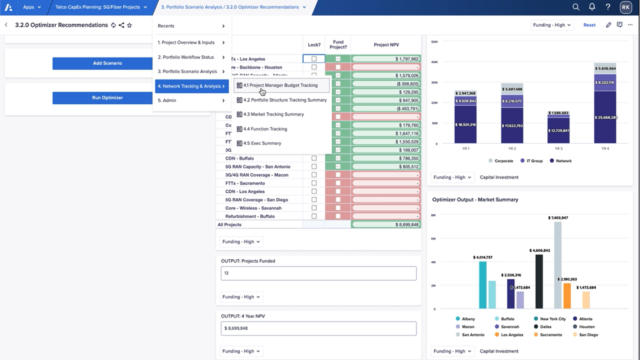This screenshot has height=360, width=640.
Task: Open 4.1 Project Manager Budget Tracking
Action: [282, 85]
